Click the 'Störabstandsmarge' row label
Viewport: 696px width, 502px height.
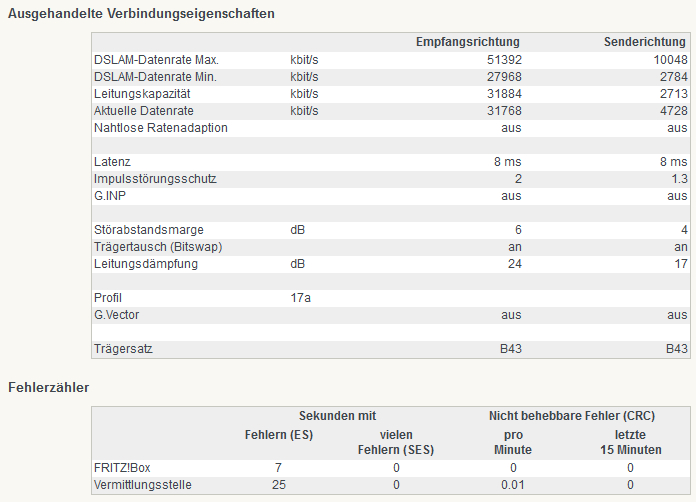click(149, 230)
